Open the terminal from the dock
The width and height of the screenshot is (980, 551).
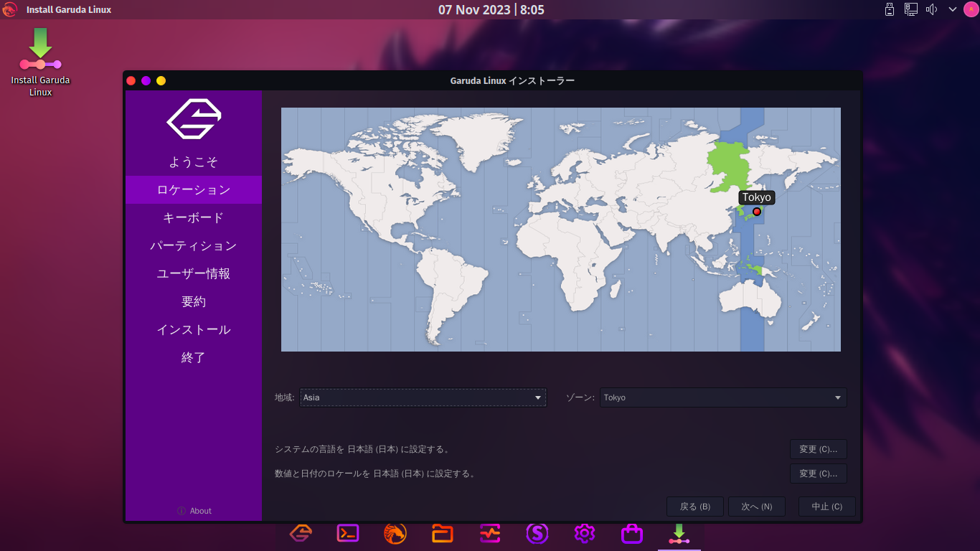pyautogui.click(x=348, y=533)
